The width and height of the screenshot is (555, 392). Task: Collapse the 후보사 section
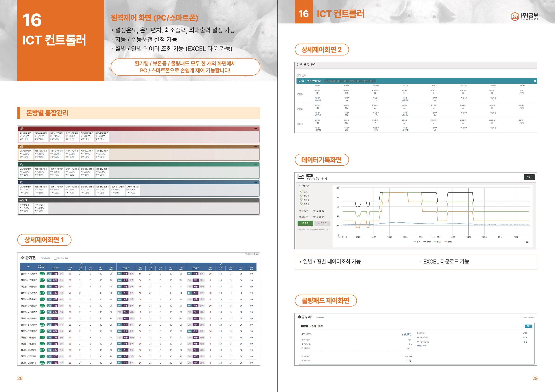(255, 200)
